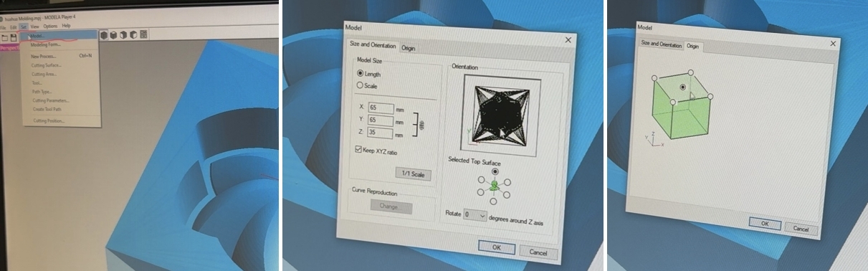The image size is (868, 271).
Task: Click the 1/1 Scale button
Action: coord(412,174)
